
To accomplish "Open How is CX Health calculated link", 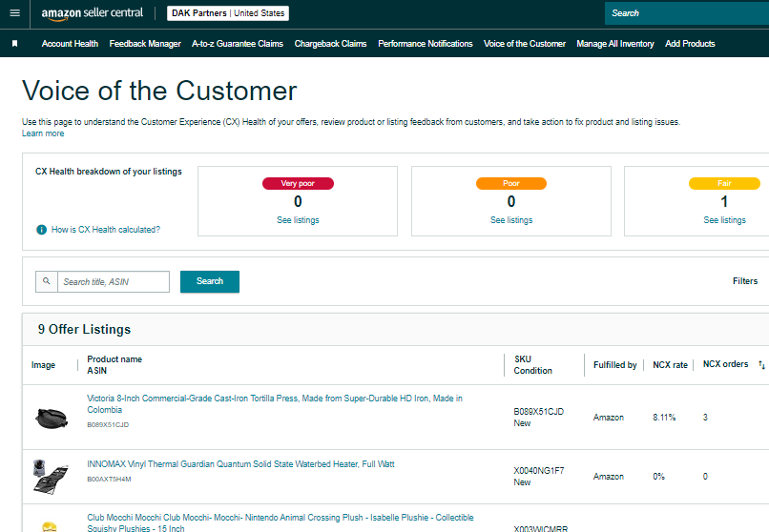I will pyautogui.click(x=106, y=229).
